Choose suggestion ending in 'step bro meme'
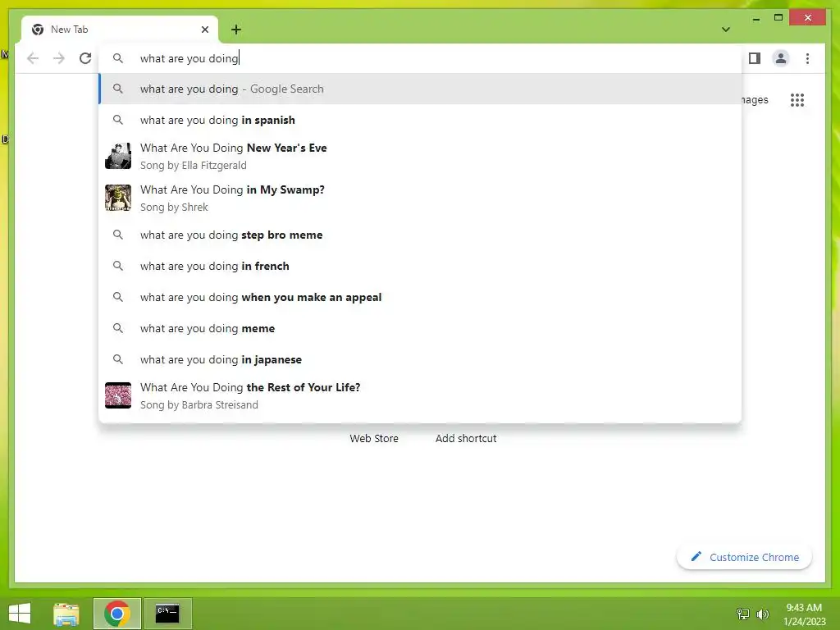The width and height of the screenshot is (840, 630). (x=421, y=235)
